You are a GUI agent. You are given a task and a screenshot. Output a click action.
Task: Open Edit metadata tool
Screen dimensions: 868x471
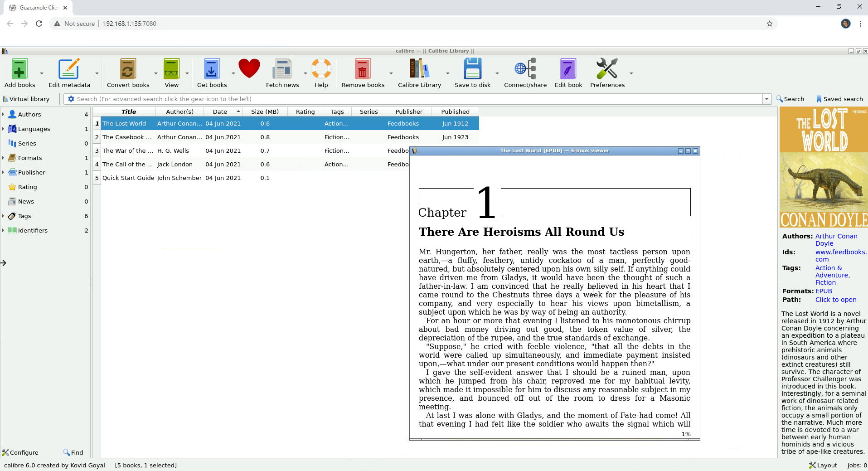click(x=69, y=69)
